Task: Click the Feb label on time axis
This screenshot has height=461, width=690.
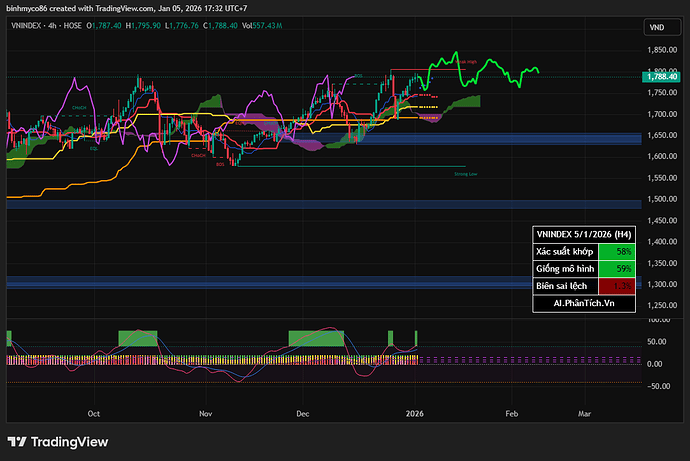Action: [x=511, y=411]
